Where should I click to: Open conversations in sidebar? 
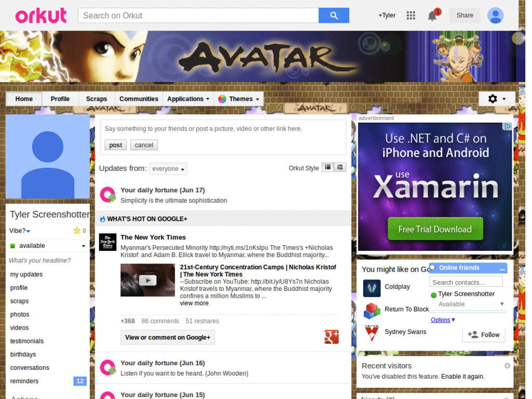pos(30,368)
